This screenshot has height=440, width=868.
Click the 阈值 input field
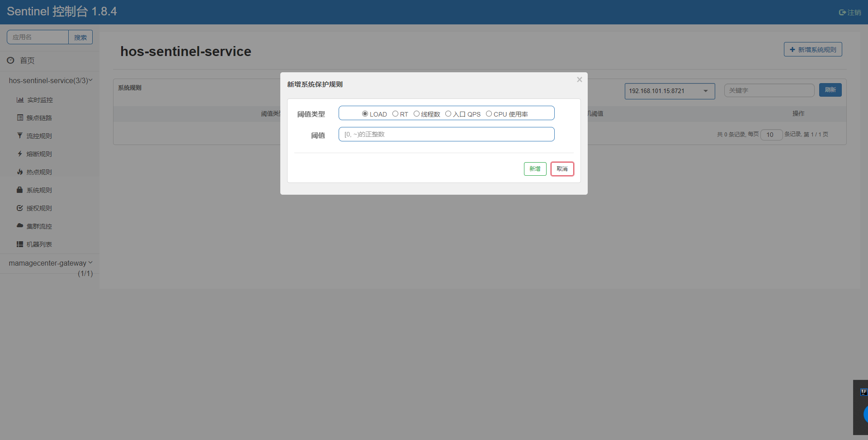coord(446,135)
